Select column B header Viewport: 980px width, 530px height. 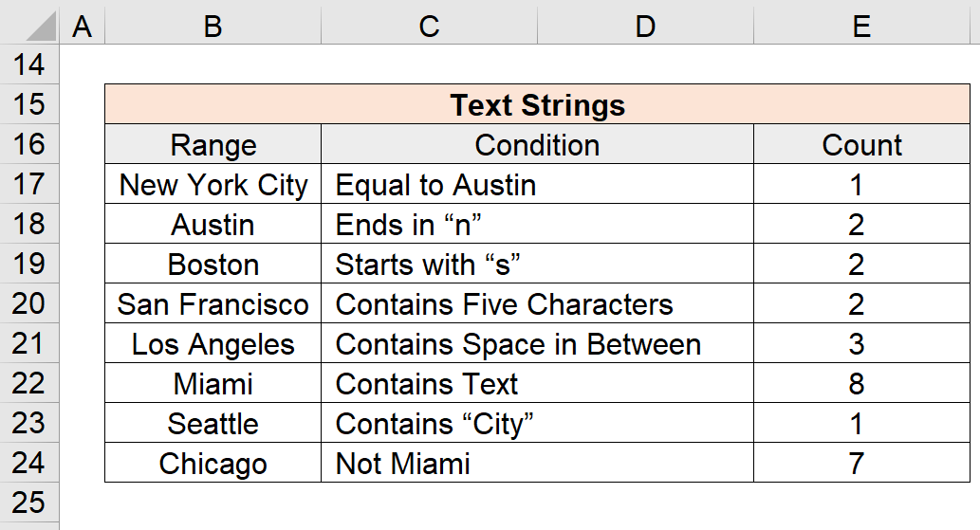[x=213, y=26]
